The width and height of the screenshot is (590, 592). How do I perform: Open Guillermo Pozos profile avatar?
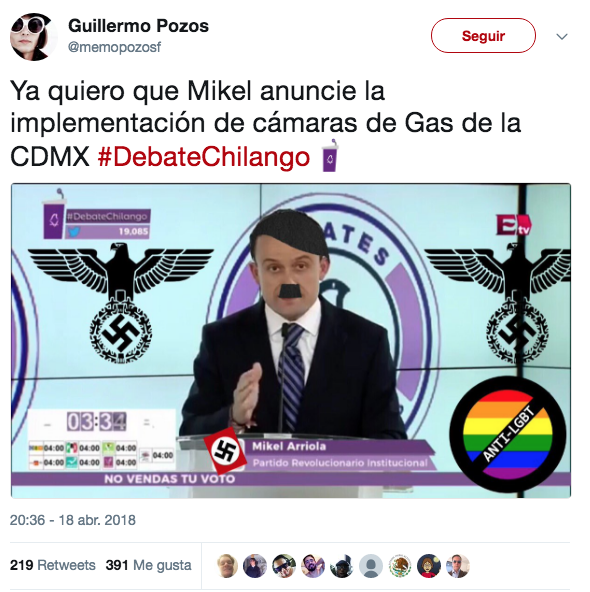(34, 37)
